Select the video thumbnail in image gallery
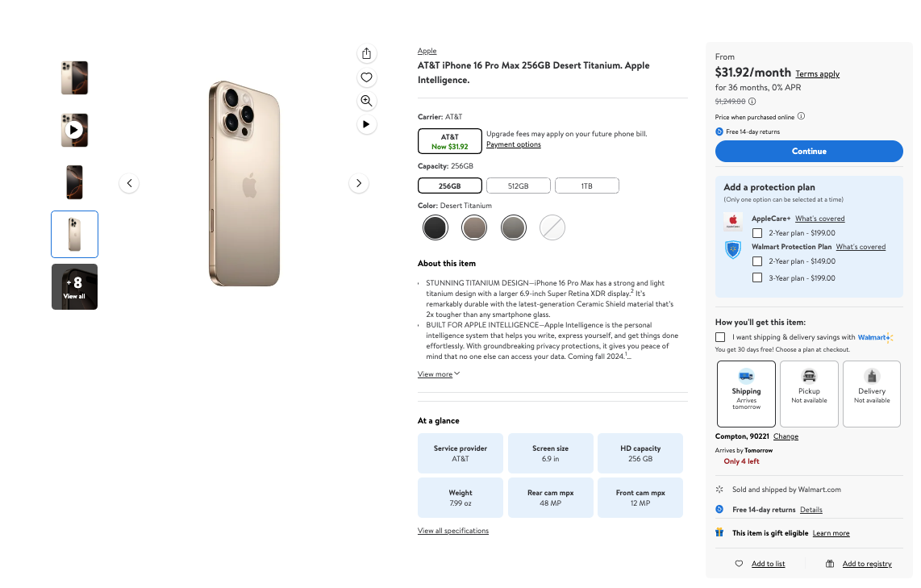 pos(74,130)
